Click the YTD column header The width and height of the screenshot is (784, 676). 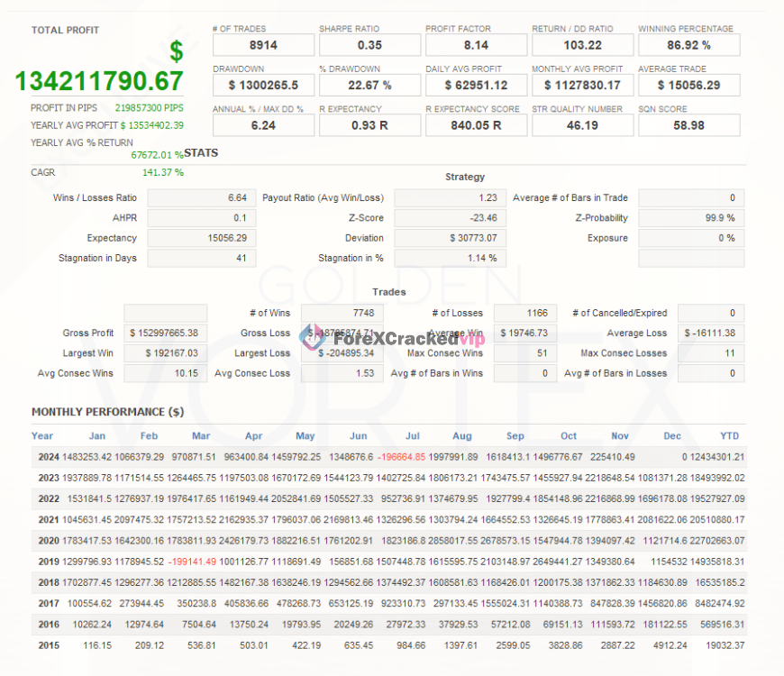tap(729, 435)
